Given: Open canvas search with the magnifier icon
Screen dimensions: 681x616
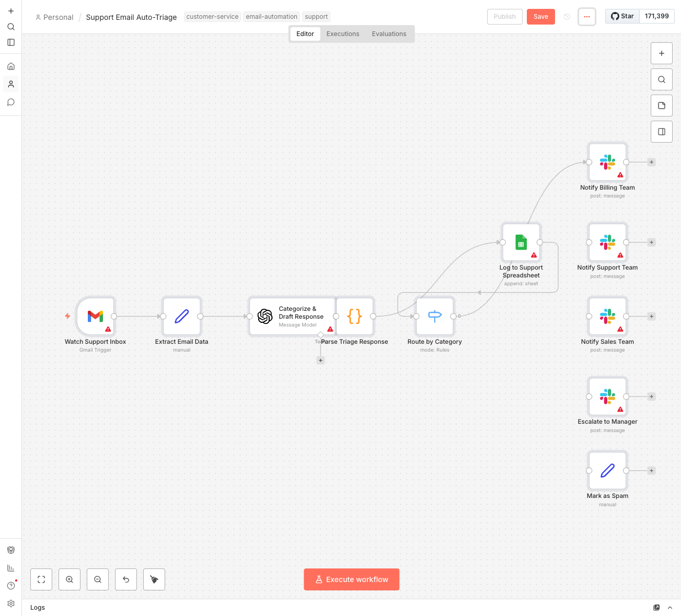Looking at the screenshot, I should tap(662, 79).
